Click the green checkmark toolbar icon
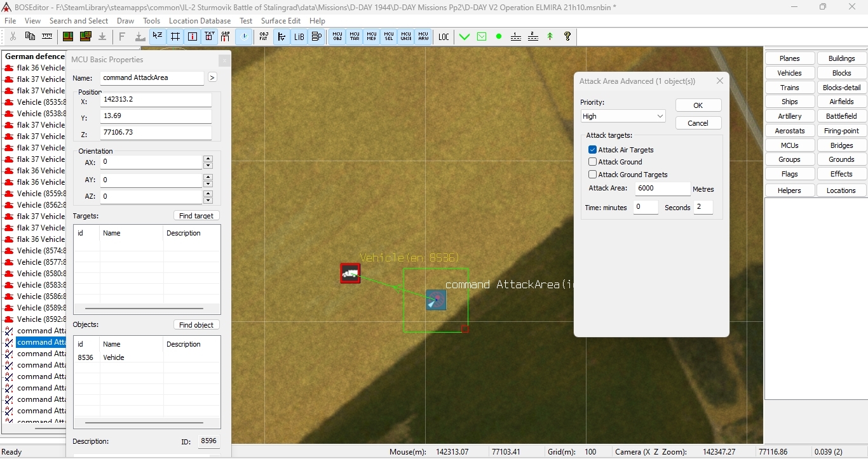Viewport: 868px width, 459px height. click(465, 37)
